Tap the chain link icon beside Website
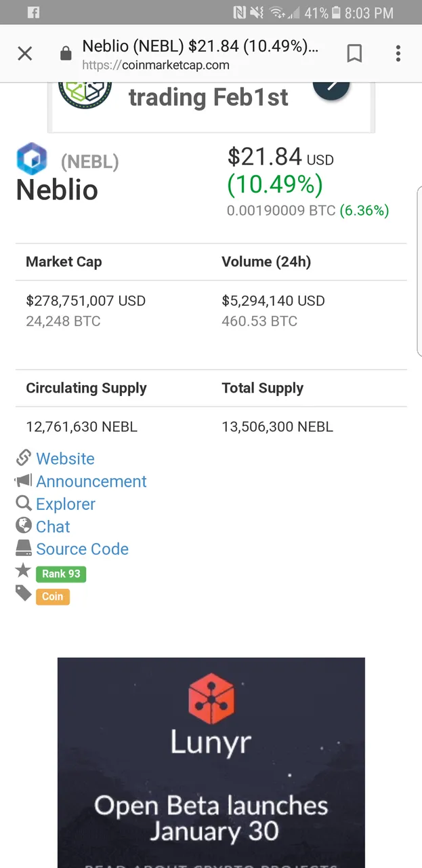This screenshot has width=422, height=868. pyautogui.click(x=24, y=458)
